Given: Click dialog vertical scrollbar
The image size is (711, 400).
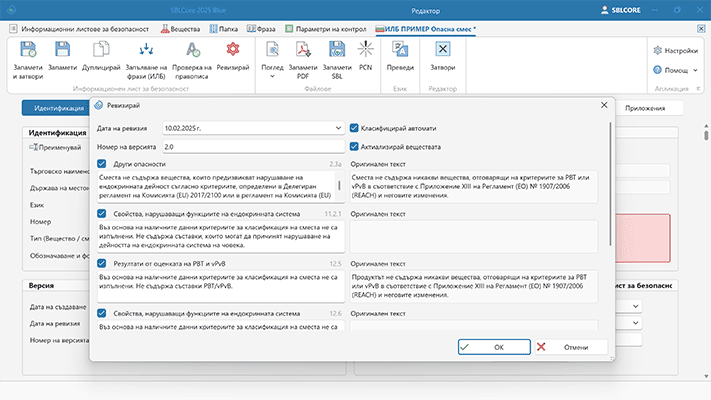Looking at the screenshot, I should point(610,184).
